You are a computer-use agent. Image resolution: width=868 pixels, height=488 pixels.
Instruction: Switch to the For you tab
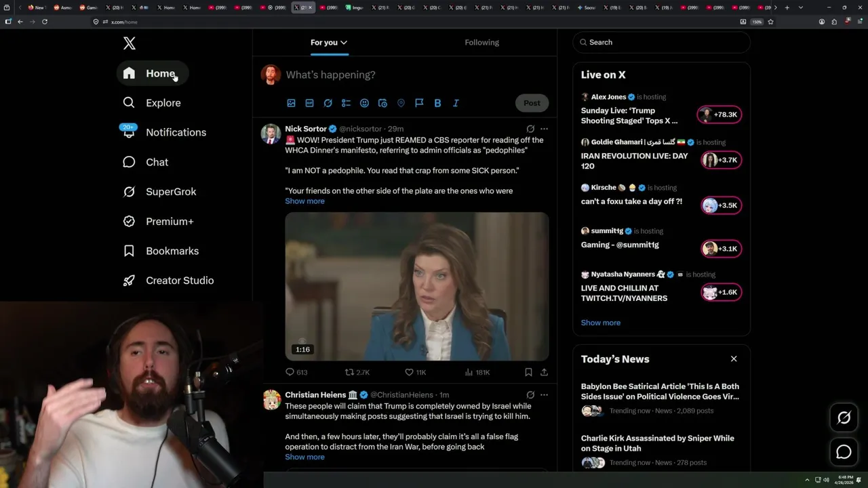click(x=329, y=42)
